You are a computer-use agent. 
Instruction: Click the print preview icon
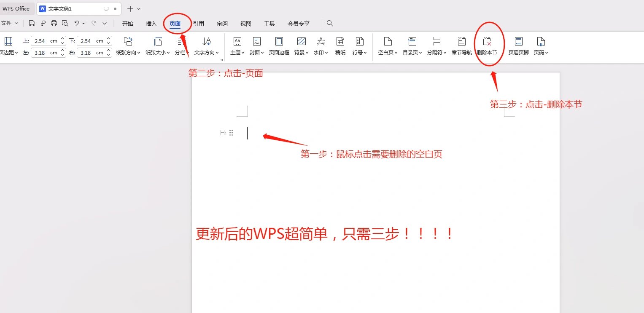click(x=65, y=24)
